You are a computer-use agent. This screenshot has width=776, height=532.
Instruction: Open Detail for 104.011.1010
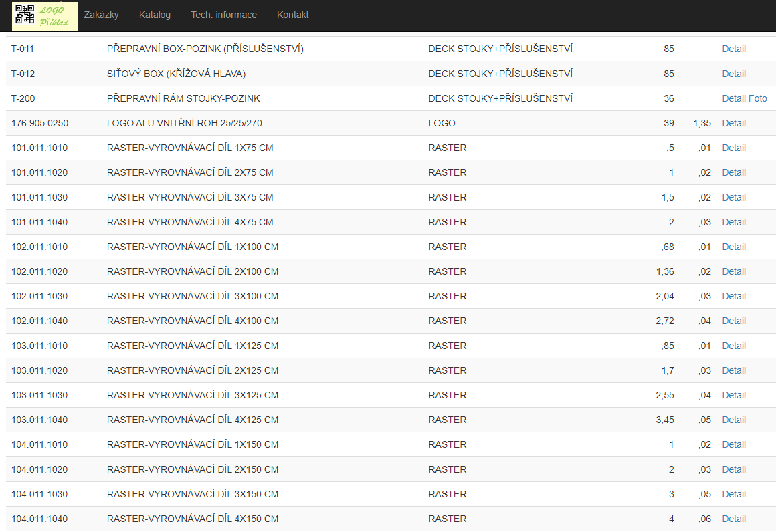pos(733,444)
